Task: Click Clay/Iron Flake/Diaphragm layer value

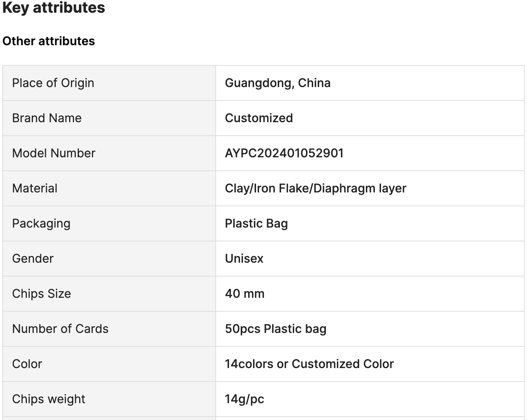Action: (x=315, y=188)
